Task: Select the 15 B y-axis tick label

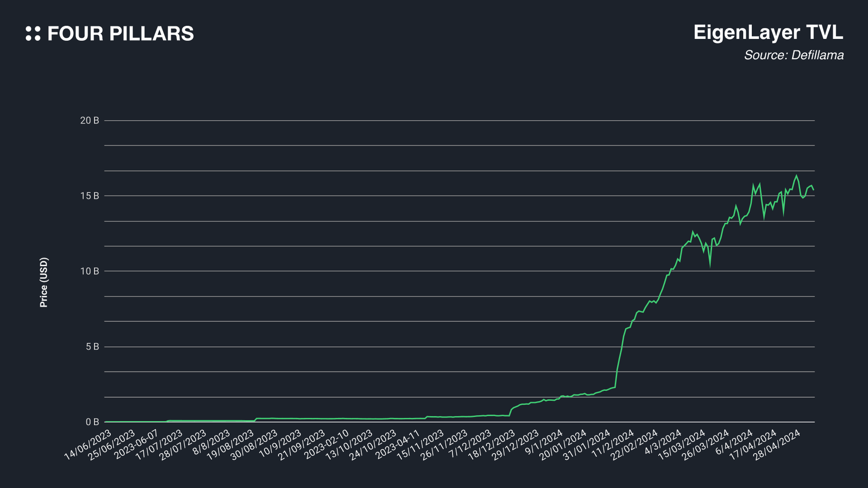Action: click(90, 196)
